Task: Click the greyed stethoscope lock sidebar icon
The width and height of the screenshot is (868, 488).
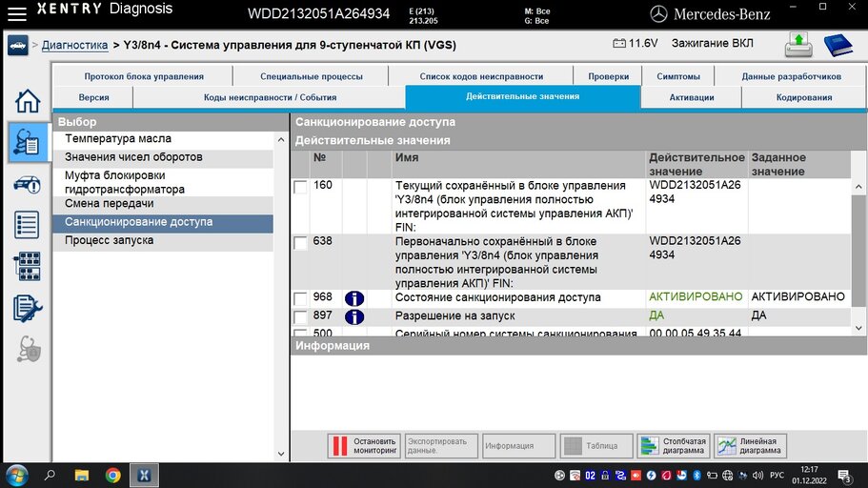Action: tap(29, 350)
